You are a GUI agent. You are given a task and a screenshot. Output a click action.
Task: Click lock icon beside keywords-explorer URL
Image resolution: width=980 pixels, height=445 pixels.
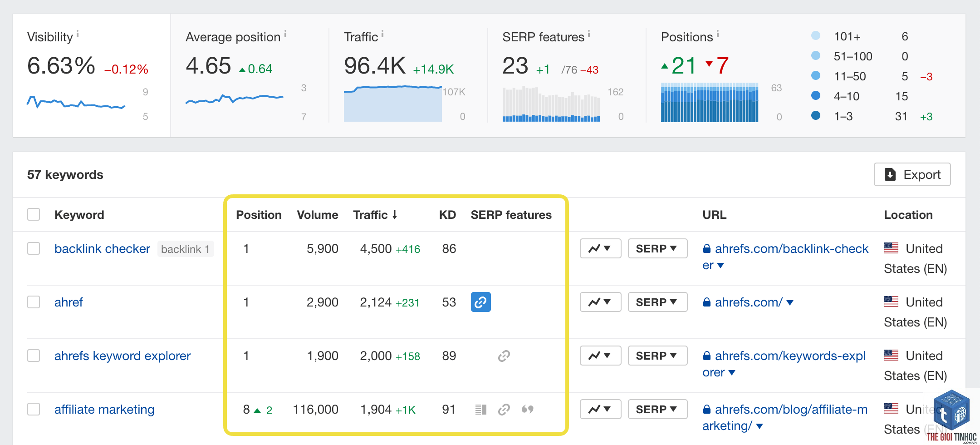(x=706, y=356)
